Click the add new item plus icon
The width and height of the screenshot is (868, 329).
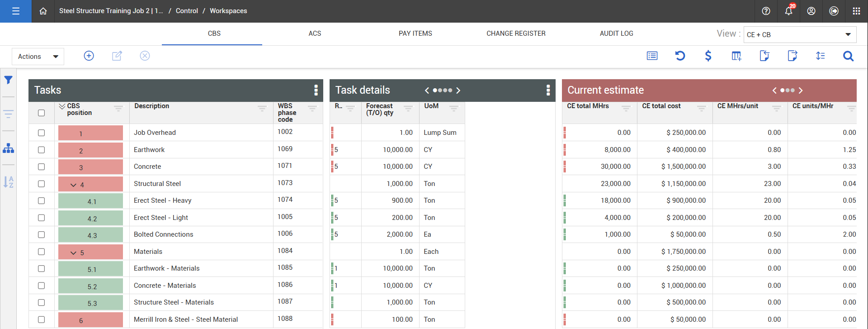[89, 56]
